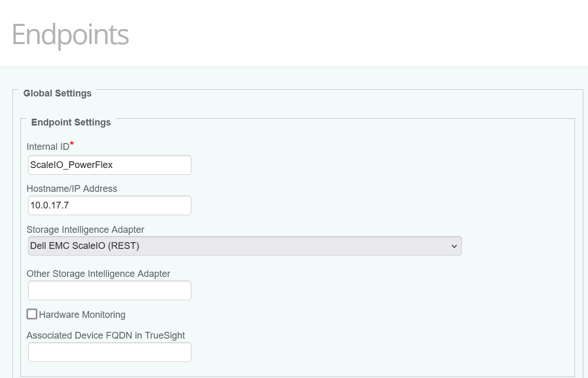
Task: Click the Hardware Monitoring label text
Action: pos(81,314)
